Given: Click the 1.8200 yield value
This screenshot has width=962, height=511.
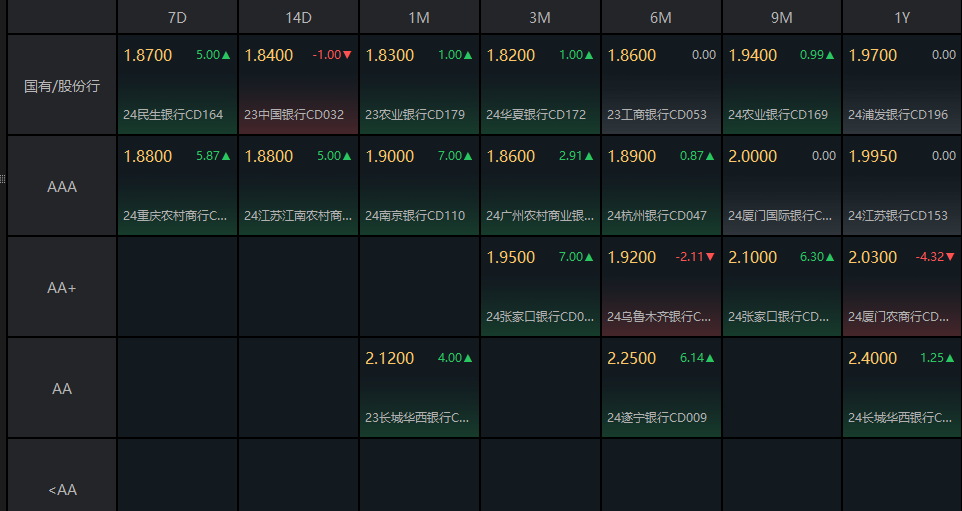Looking at the screenshot, I should click(510, 55).
